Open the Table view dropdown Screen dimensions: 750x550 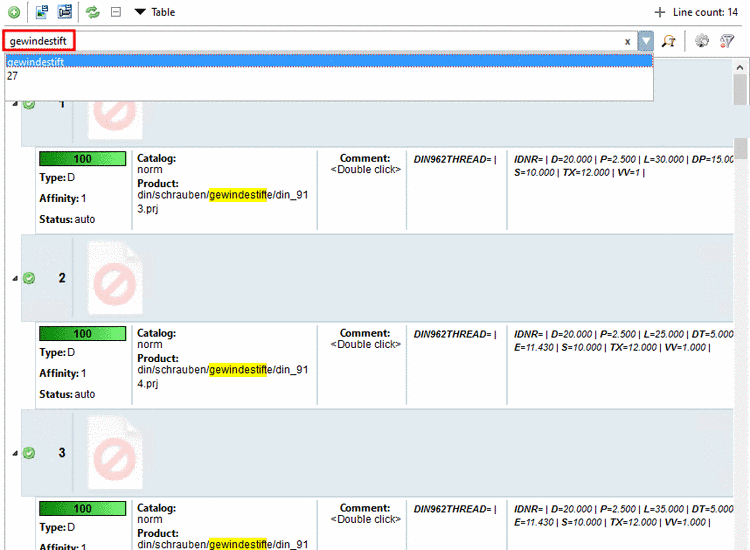pyautogui.click(x=155, y=12)
